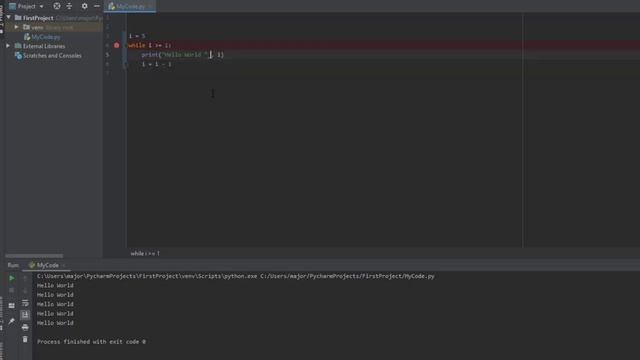Click the Up the stack trace arrow

25,278
